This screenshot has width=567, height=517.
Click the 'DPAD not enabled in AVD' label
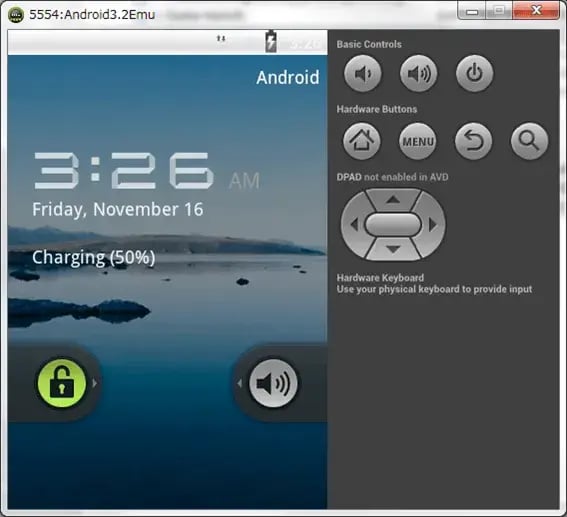(392, 177)
